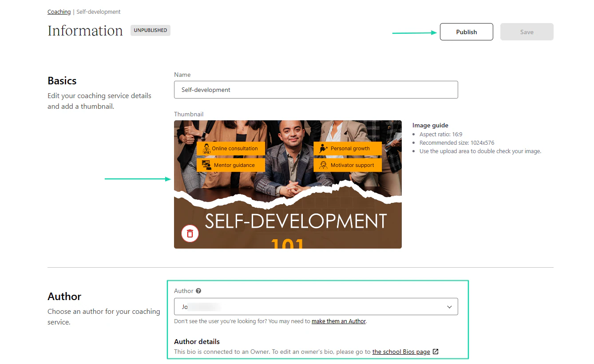This screenshot has width=594, height=364.
Task: Open the Author help question-mark icon
Action: [198, 291]
